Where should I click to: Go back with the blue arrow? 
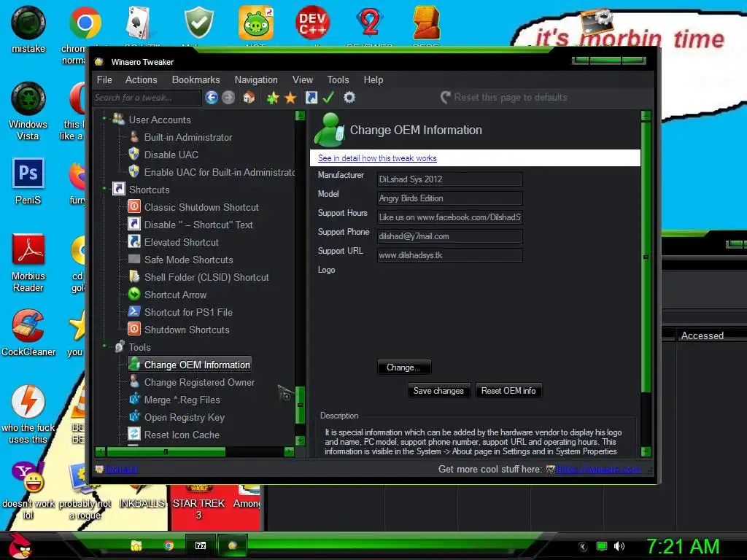(212, 98)
